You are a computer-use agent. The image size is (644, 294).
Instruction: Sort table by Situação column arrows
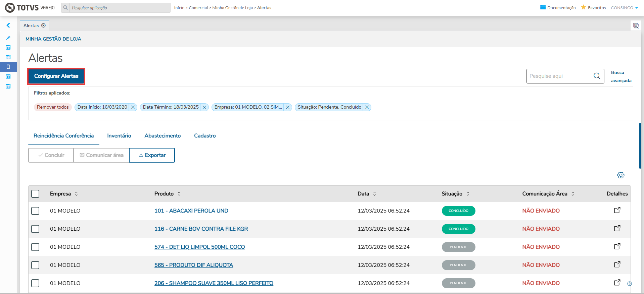click(x=468, y=194)
